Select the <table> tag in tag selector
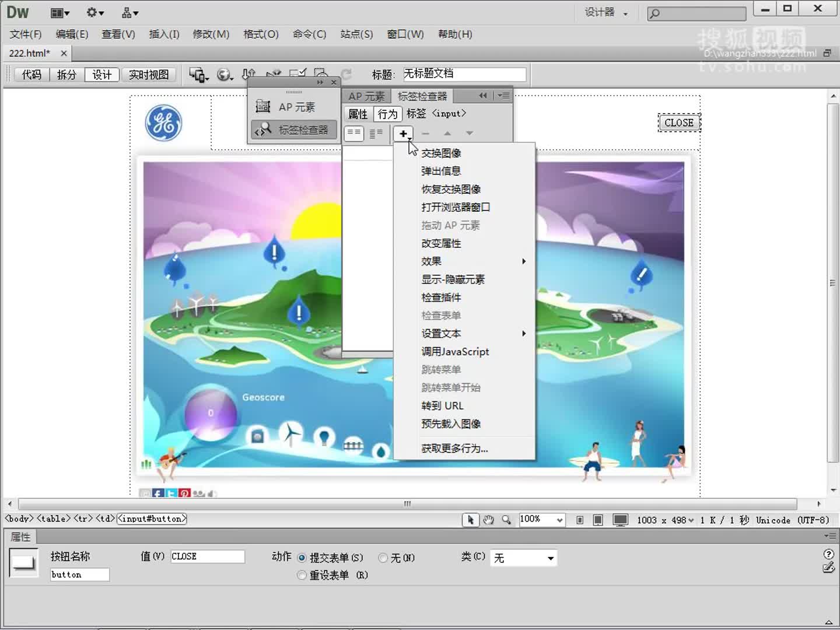The image size is (840, 630). coord(54,519)
